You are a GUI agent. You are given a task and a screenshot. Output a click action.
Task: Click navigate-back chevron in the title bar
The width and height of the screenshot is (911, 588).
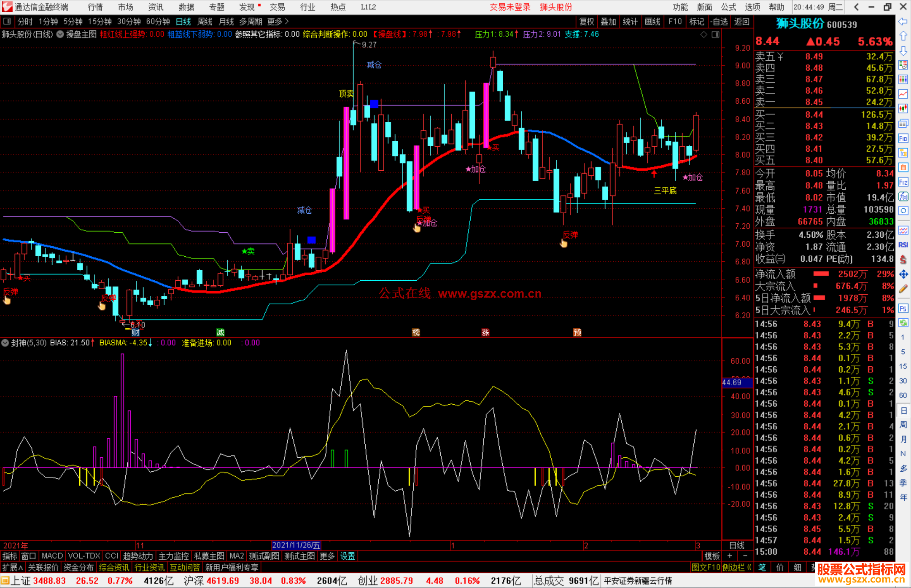tap(856, 7)
